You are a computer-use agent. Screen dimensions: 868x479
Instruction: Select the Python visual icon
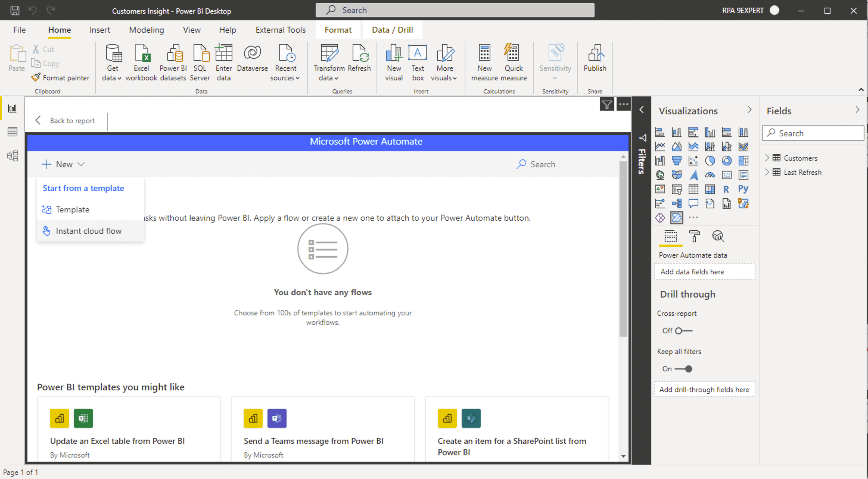point(744,189)
